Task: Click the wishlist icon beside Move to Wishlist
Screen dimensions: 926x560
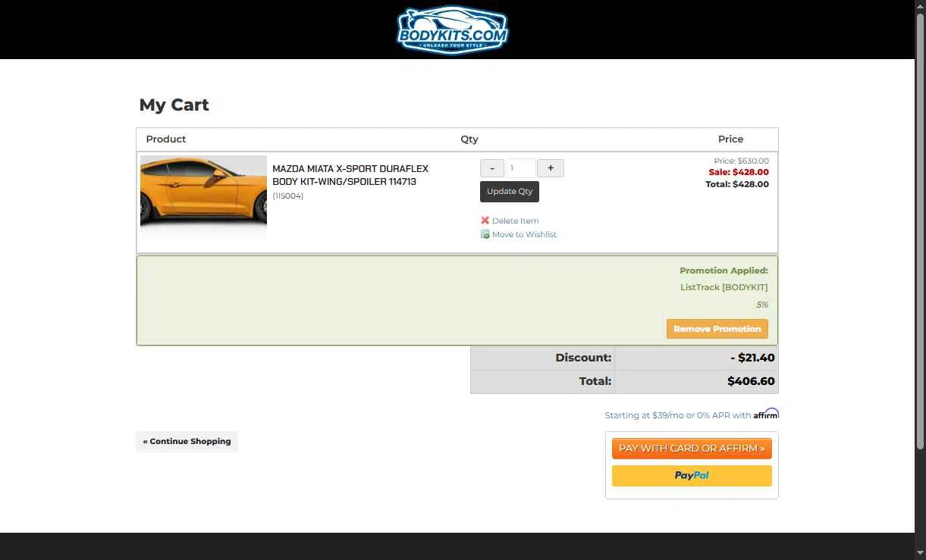Action: [485, 234]
